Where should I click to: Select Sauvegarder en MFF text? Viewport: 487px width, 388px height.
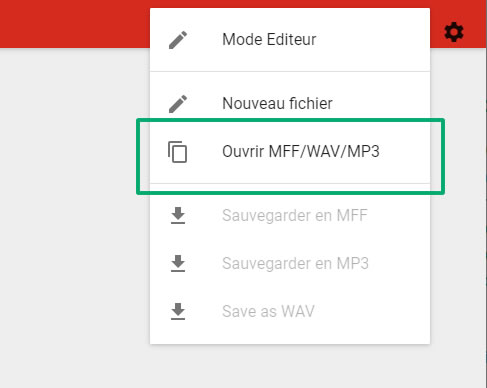pyautogui.click(x=295, y=215)
